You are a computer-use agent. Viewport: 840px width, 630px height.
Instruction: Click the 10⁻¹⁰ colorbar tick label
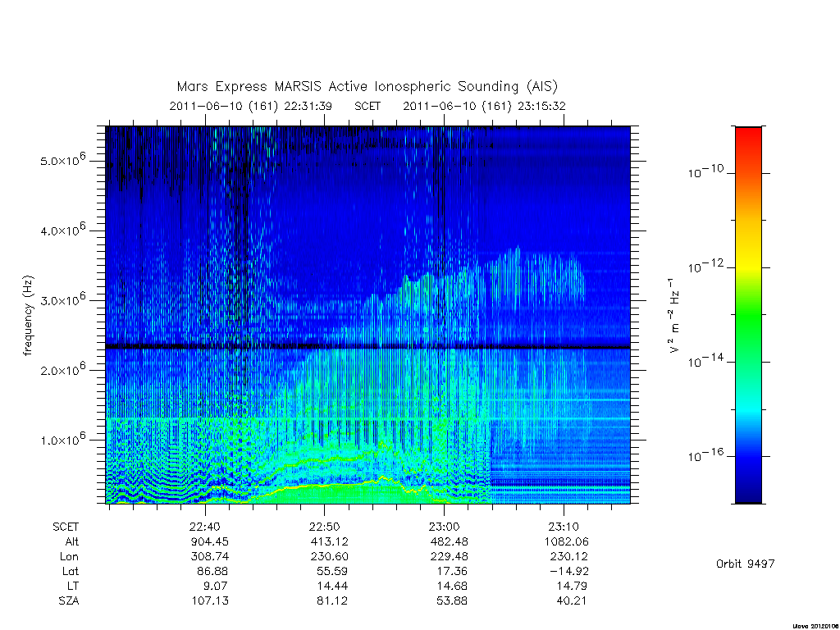click(x=705, y=171)
